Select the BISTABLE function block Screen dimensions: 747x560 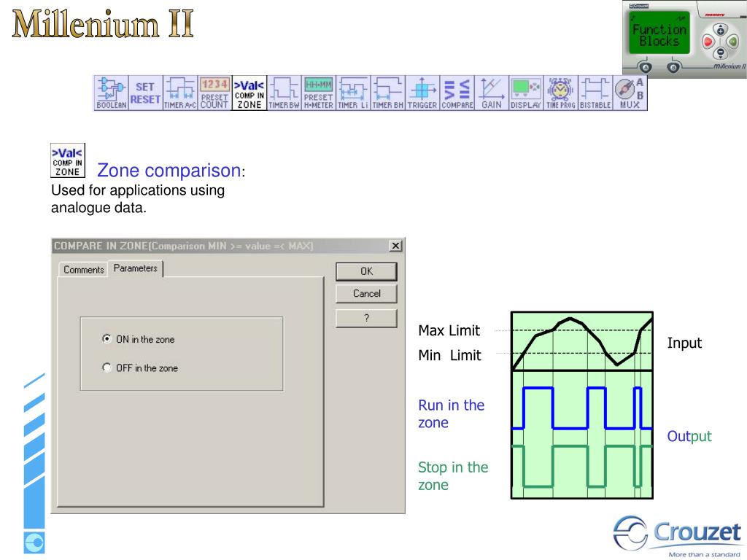pyautogui.click(x=595, y=93)
